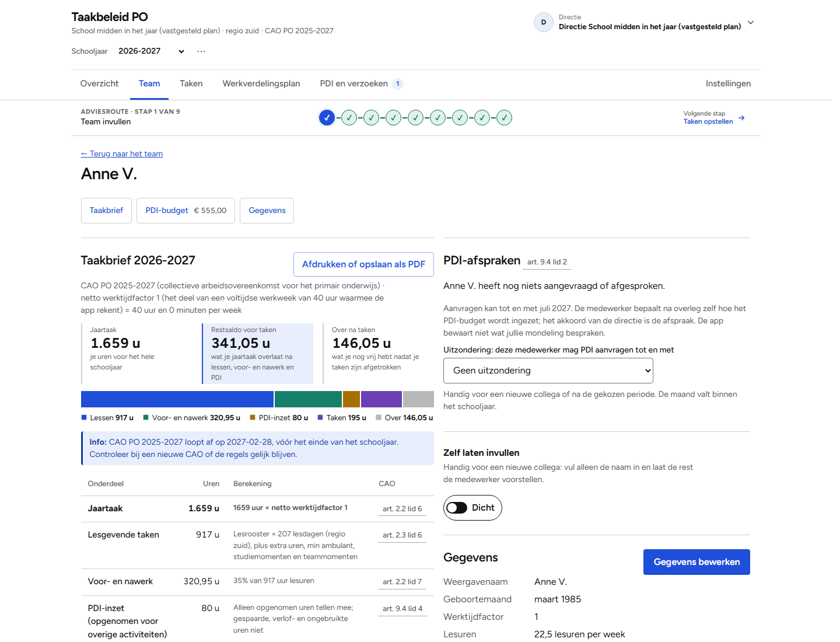Screen dimensions: 840x642
Task: Click the green Voor- en nawerk bar segment
Action: pyautogui.click(x=308, y=399)
